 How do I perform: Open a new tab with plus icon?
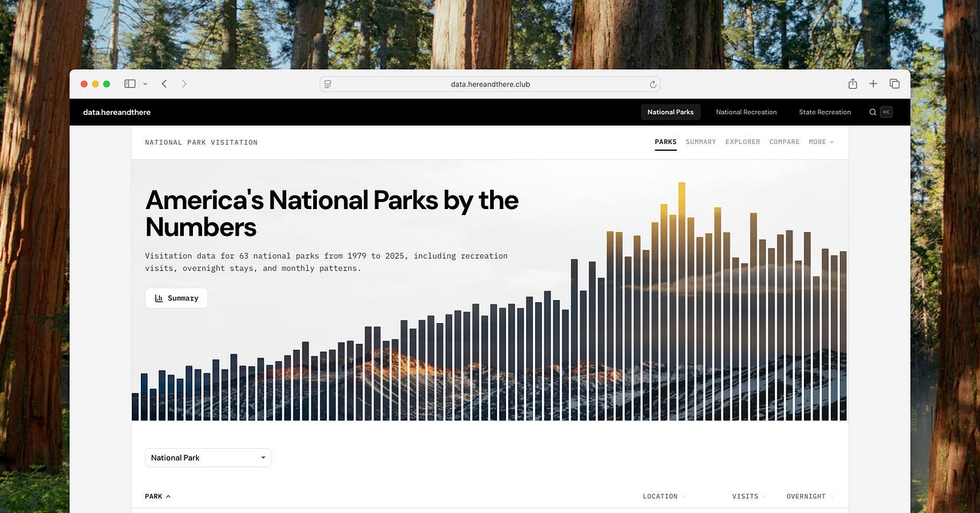pos(874,83)
